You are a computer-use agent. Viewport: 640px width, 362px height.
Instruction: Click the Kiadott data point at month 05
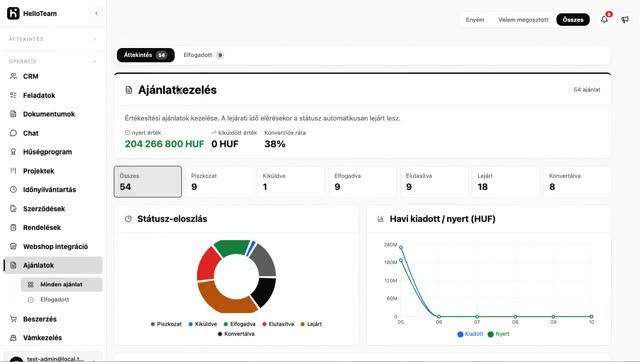tap(401, 247)
